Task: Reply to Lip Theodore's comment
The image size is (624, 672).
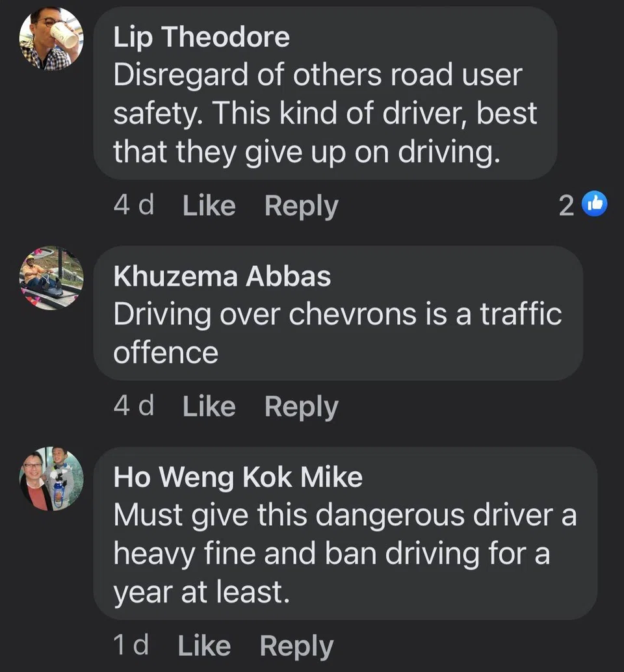Action: pos(301,206)
